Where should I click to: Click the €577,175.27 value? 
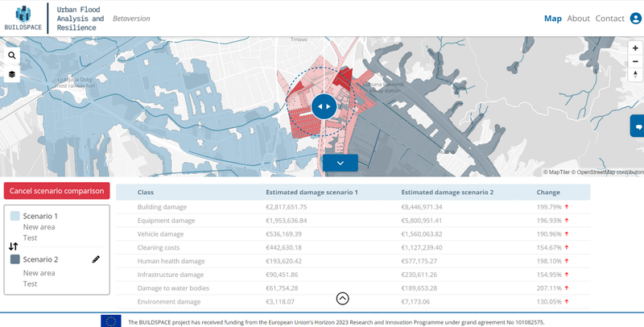(x=419, y=261)
